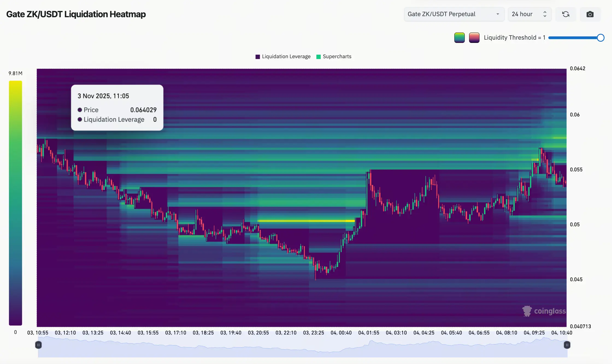This screenshot has width=612, height=364.
Task: Click the refresh chart icon
Action: [x=566, y=14]
